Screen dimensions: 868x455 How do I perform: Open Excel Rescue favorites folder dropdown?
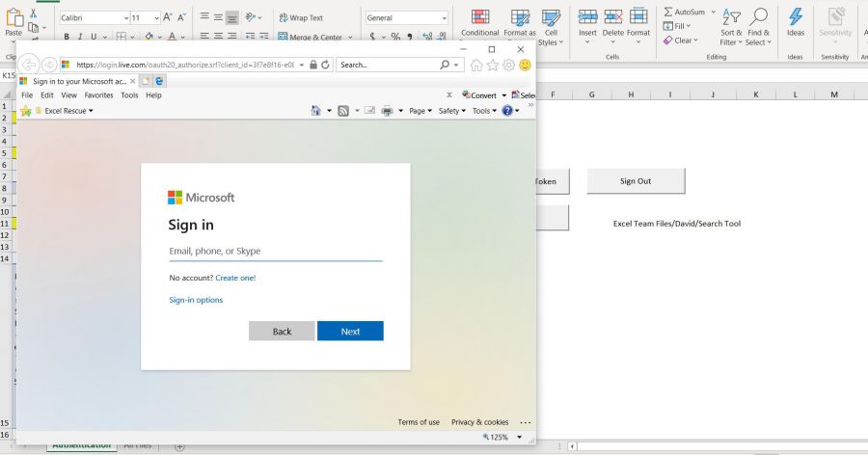click(65, 111)
